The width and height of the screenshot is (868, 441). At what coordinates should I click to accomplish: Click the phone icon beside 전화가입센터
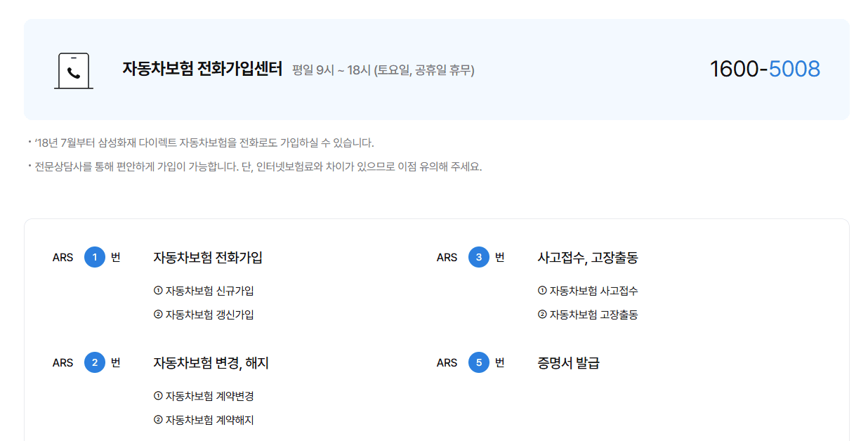pos(74,71)
